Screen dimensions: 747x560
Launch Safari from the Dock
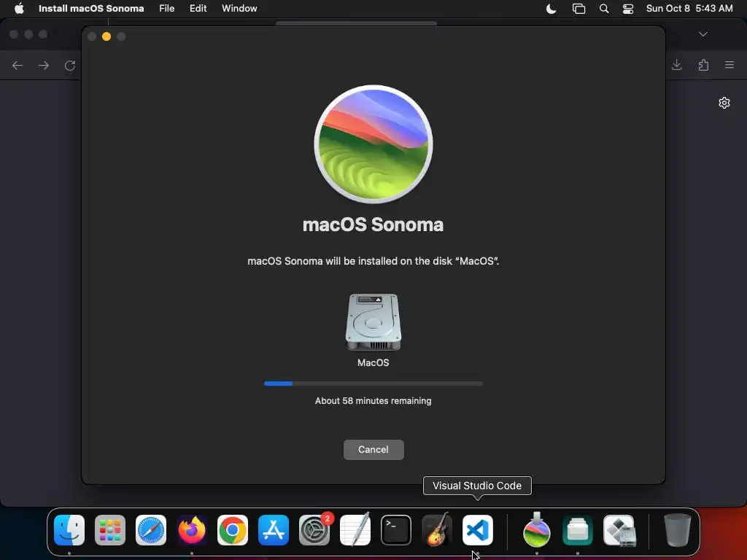[151, 529]
